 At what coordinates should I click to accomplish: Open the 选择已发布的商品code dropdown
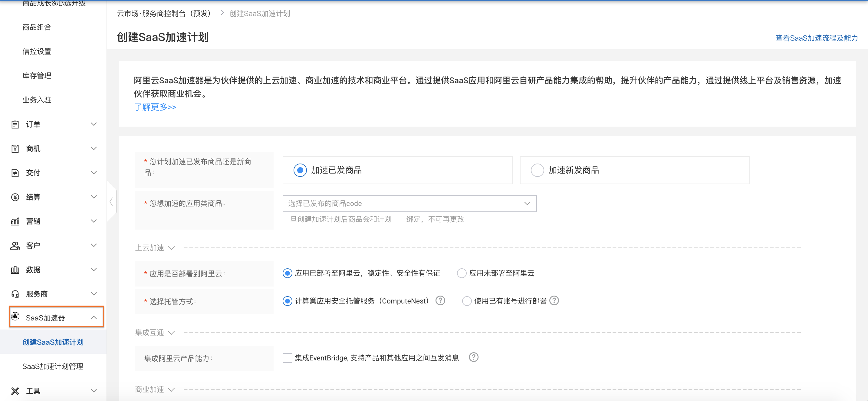pyautogui.click(x=409, y=203)
